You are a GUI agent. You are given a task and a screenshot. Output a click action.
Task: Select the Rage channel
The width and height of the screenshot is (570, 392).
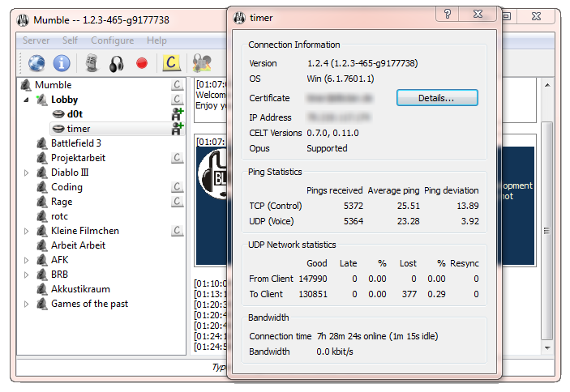click(62, 202)
